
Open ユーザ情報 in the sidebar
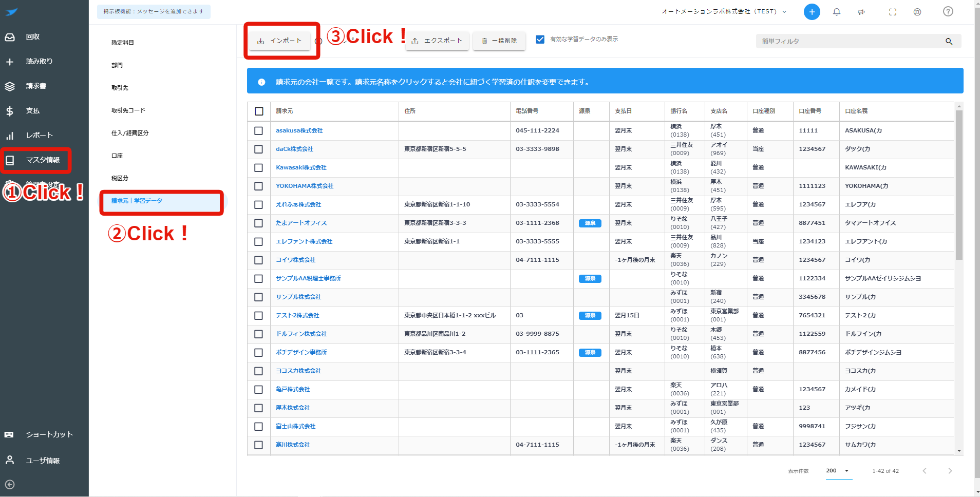pyautogui.click(x=44, y=461)
